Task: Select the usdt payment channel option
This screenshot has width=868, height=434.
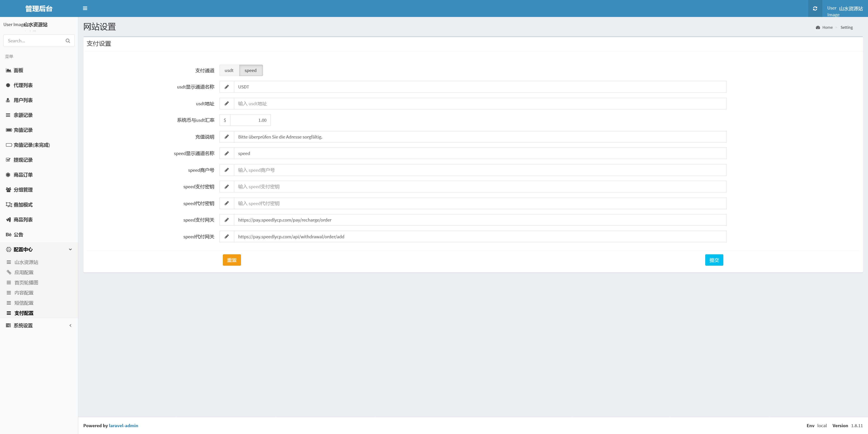Action: [229, 70]
